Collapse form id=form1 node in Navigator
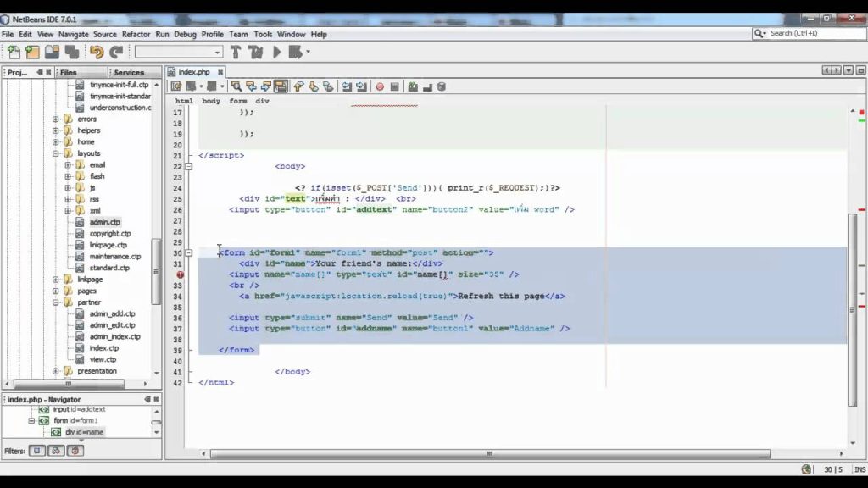The width and height of the screenshot is (868, 488). click(x=31, y=420)
